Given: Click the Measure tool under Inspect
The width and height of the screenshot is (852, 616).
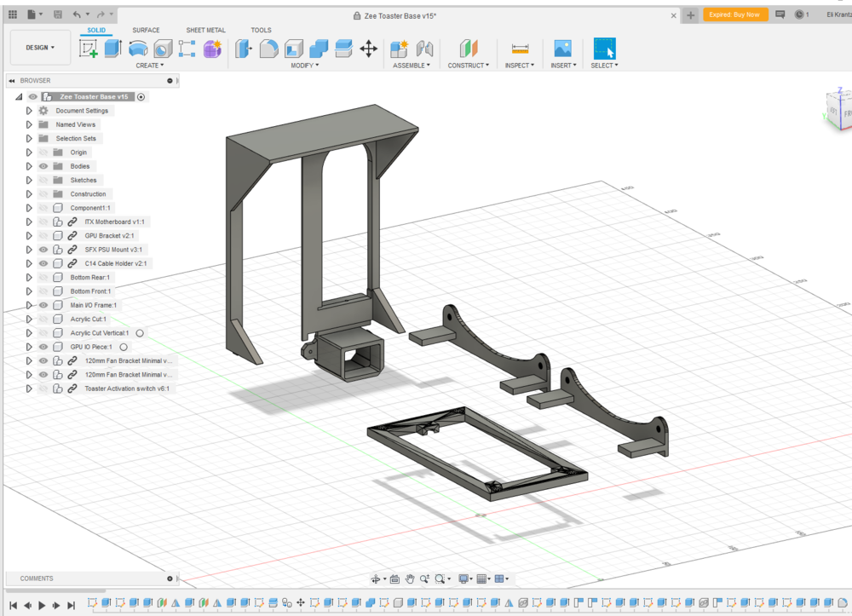Looking at the screenshot, I should (520, 49).
